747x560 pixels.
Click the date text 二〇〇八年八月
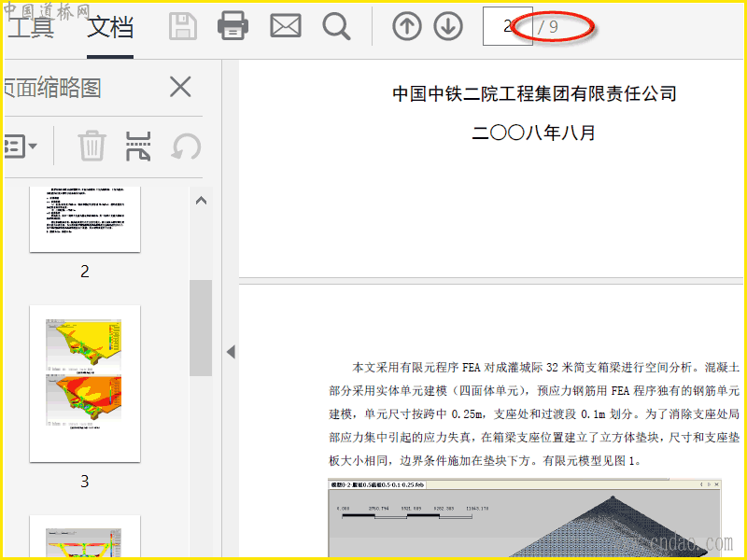[x=533, y=133]
